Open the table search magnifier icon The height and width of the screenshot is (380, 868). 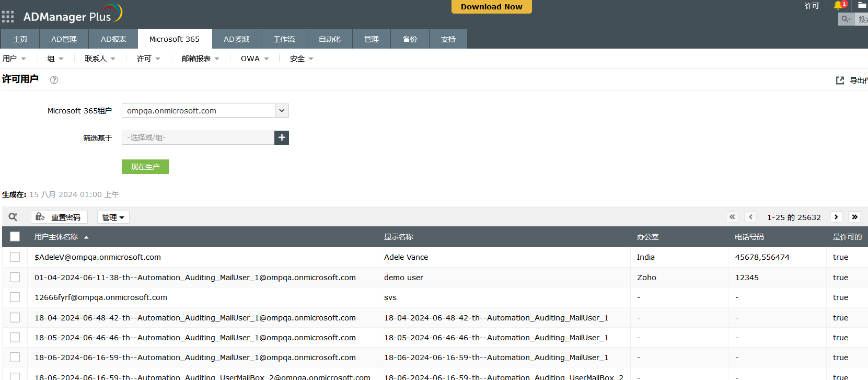pos(13,217)
